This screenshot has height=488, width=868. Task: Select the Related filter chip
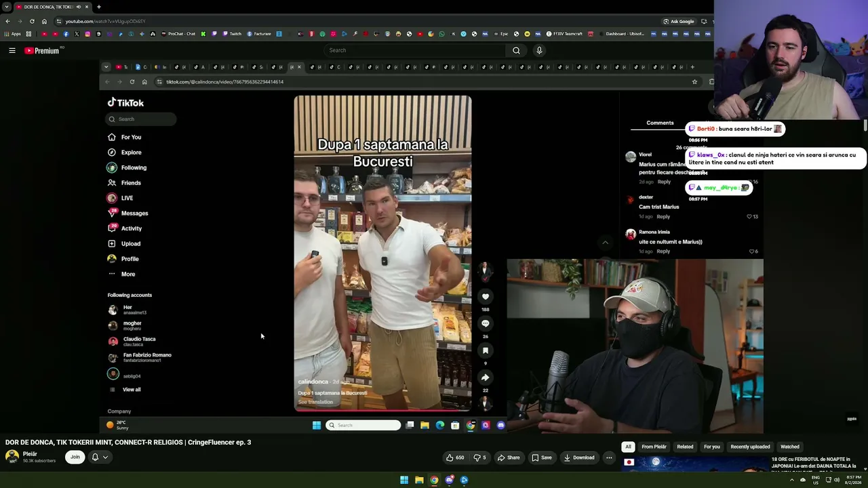point(685,447)
